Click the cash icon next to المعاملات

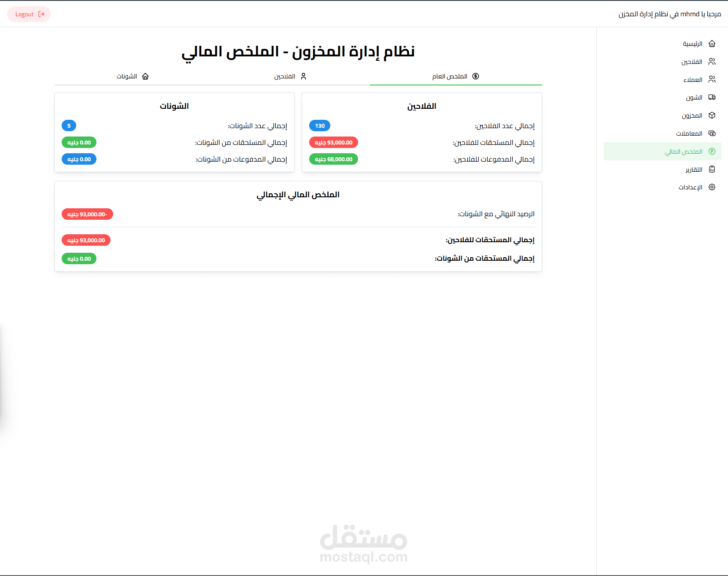pyautogui.click(x=712, y=133)
